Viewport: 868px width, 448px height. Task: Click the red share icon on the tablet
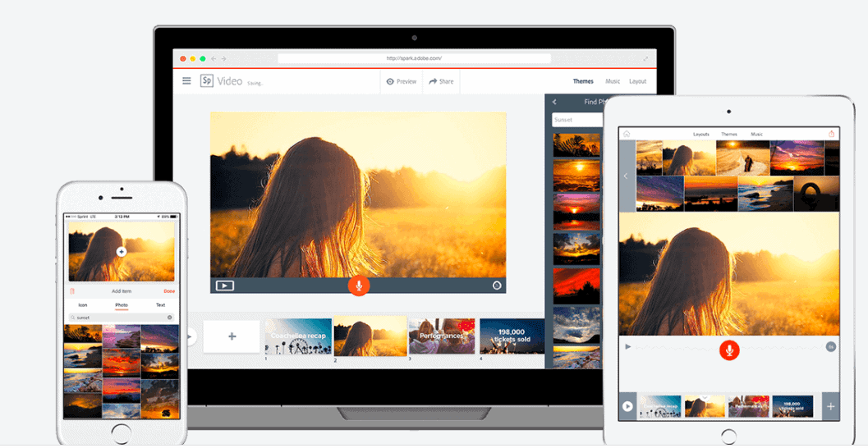coord(832,134)
